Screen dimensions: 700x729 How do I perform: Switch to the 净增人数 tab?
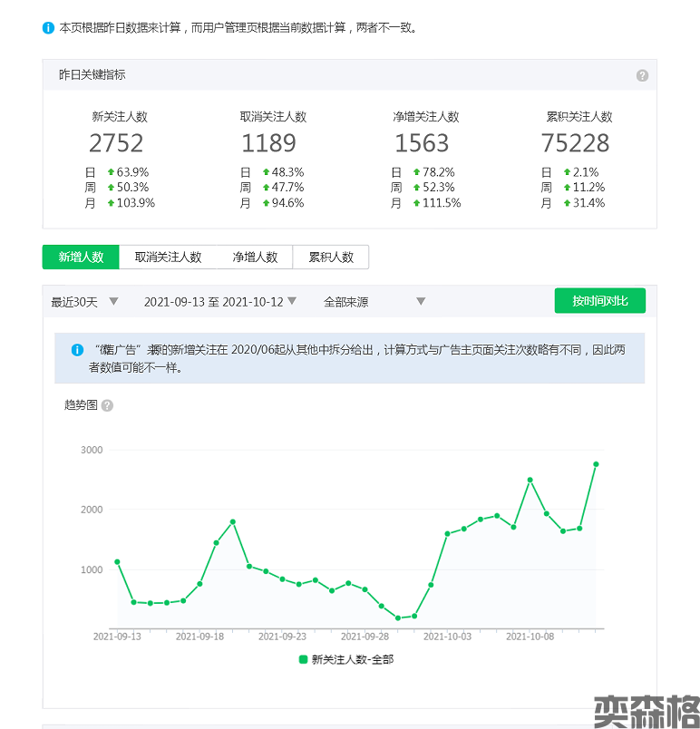point(255,258)
